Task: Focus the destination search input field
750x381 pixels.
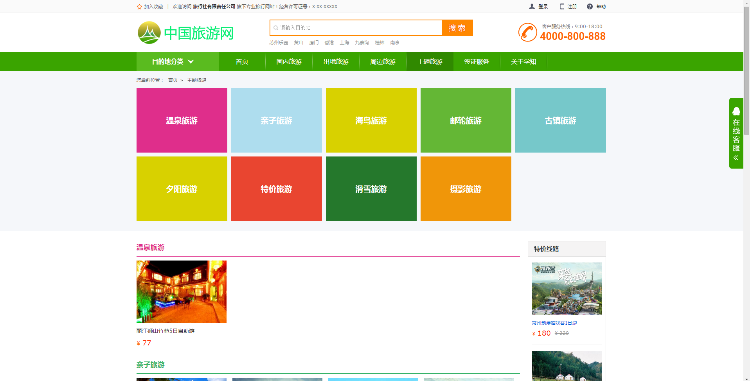Action: pos(356,28)
